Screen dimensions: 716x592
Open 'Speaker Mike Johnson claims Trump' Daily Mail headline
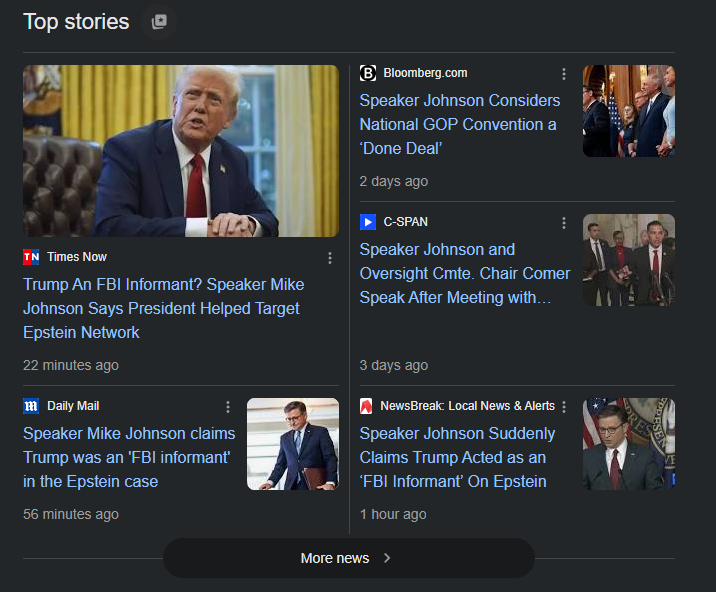click(129, 457)
